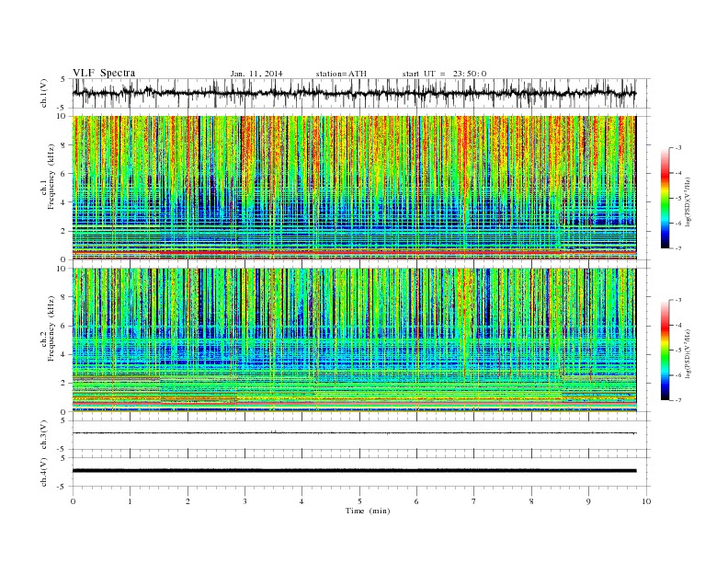
Task: Click the "4" kHz tick of ch.2 spectrogram
Action: click(63, 355)
